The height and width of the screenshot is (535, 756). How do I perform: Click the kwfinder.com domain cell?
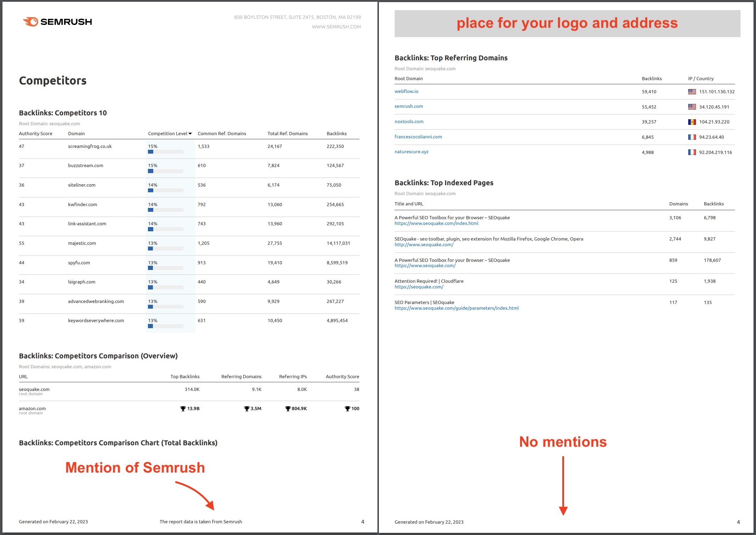(82, 204)
